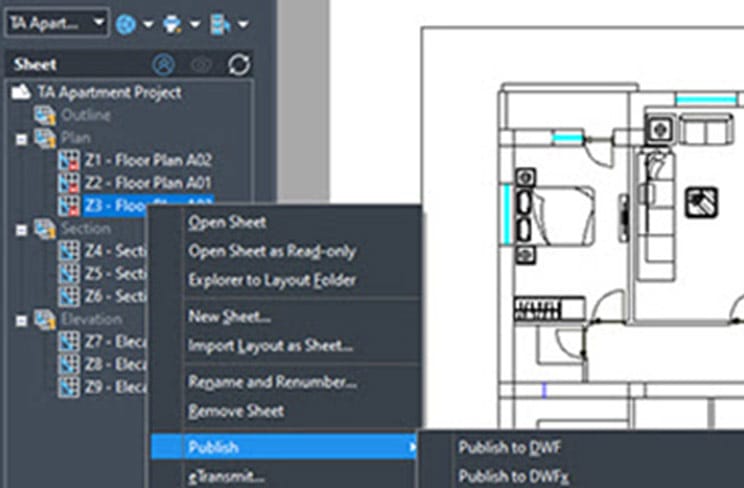Click the printer publish icon in the toolbar
The width and height of the screenshot is (744, 488).
(173, 22)
